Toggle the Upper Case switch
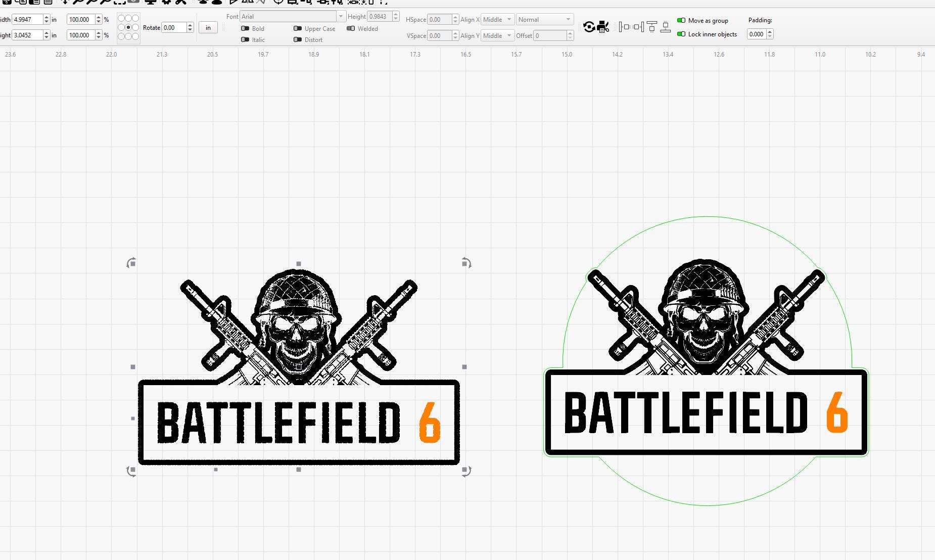Image resolution: width=935 pixels, height=560 pixels. point(298,28)
